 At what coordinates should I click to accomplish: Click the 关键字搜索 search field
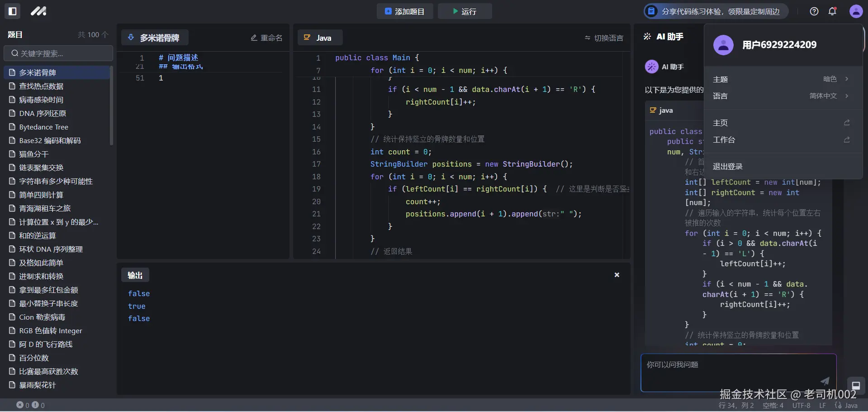(x=58, y=53)
